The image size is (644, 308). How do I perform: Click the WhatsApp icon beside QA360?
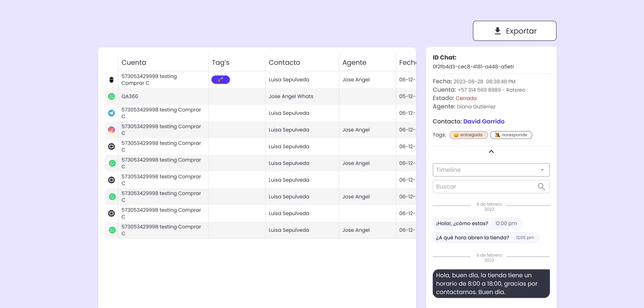tap(111, 96)
